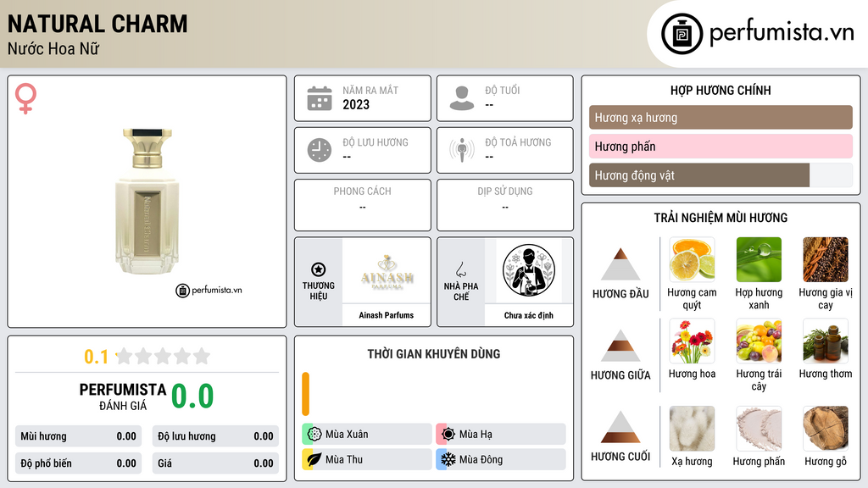Click the Perfumista đánh giá label
The width and height of the screenshot is (868, 488).
[x=122, y=396]
